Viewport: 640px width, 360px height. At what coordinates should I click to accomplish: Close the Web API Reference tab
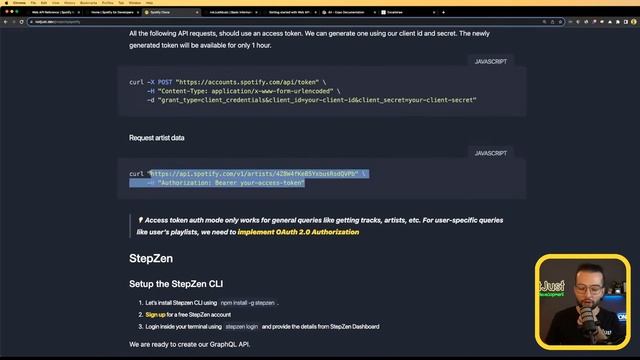click(x=79, y=12)
